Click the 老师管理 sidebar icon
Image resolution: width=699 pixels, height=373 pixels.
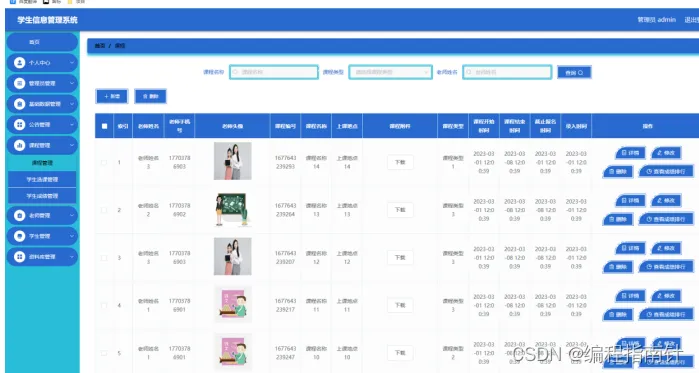coord(19,215)
